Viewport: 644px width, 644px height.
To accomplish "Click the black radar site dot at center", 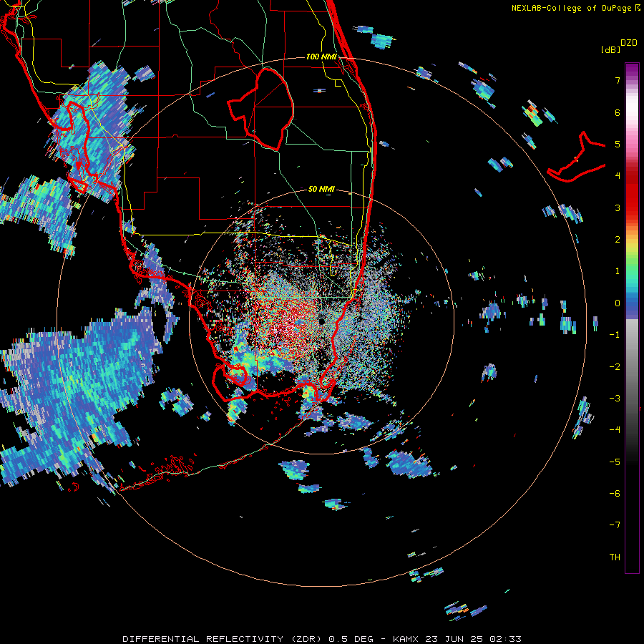I will point(321,321).
